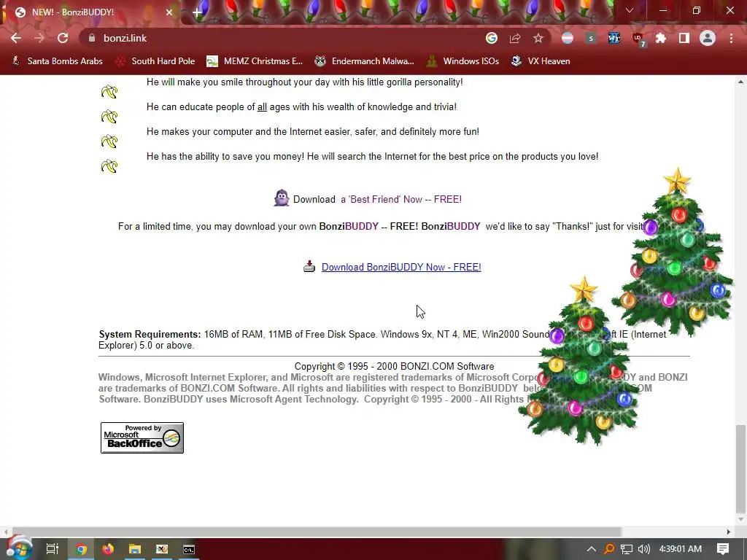Open the VX Heaven bookmark

(x=541, y=61)
